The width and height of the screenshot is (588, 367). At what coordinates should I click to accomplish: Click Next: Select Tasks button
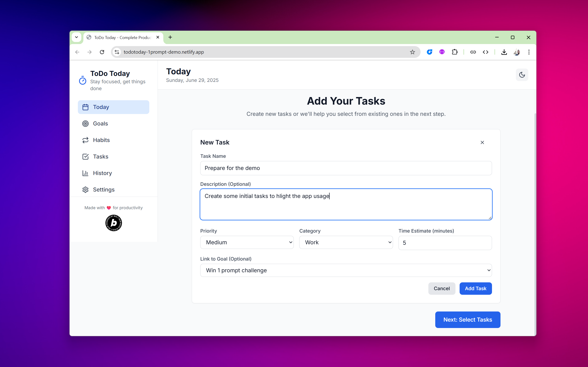tap(467, 320)
